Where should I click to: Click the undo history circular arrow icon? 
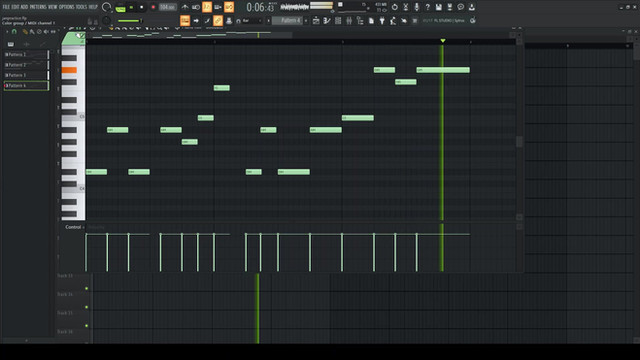click(394, 7)
